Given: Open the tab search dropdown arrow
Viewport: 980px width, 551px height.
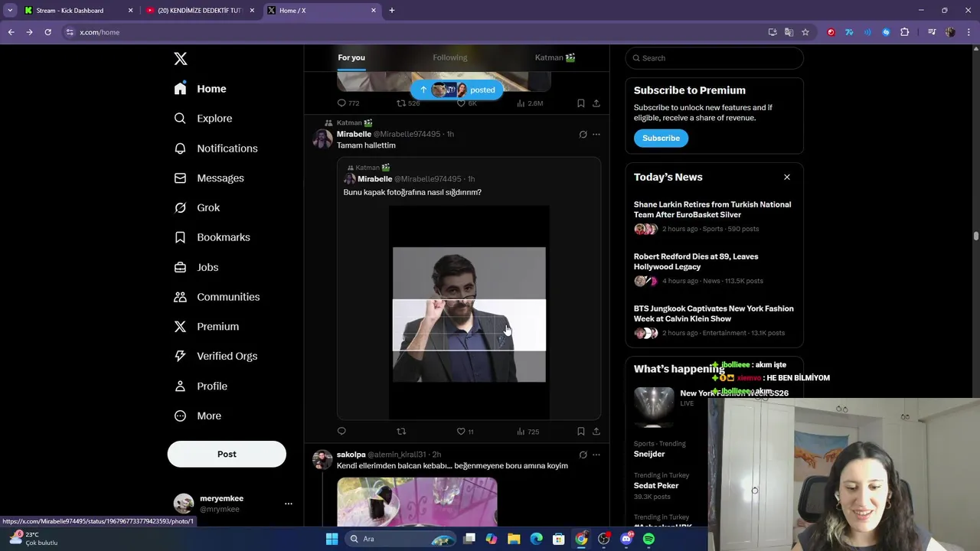Looking at the screenshot, I should (10, 11).
